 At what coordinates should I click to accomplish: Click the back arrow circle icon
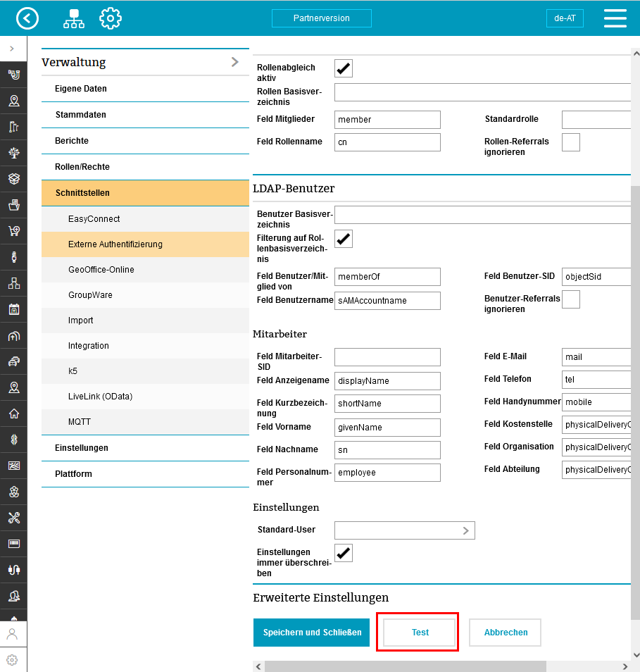click(x=27, y=18)
